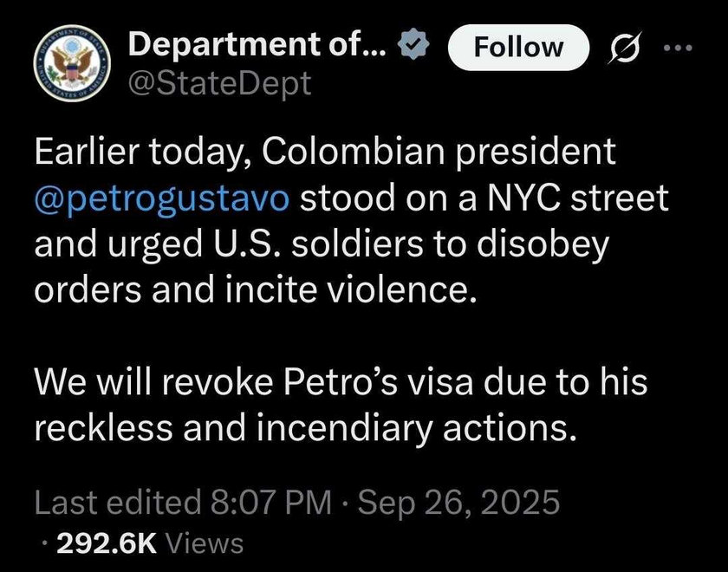Image resolution: width=728 pixels, height=572 pixels.
Task: View edit history via 'Last edited'
Action: pos(118,502)
